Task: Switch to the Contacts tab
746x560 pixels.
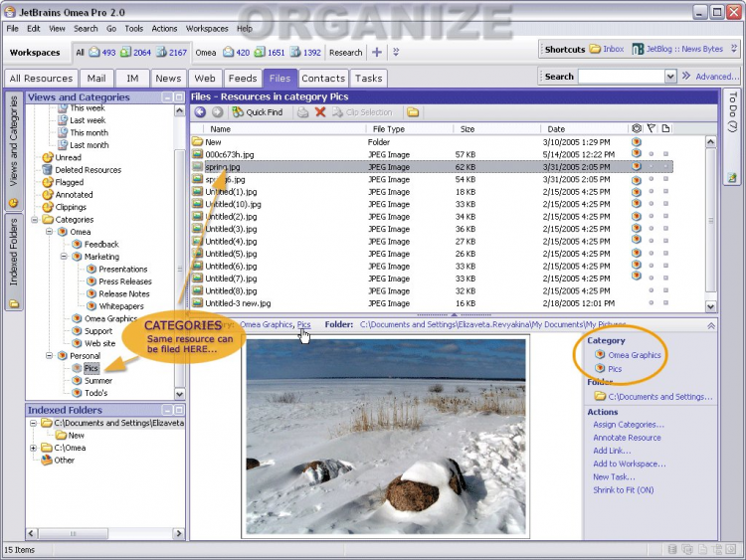Action: tap(323, 78)
